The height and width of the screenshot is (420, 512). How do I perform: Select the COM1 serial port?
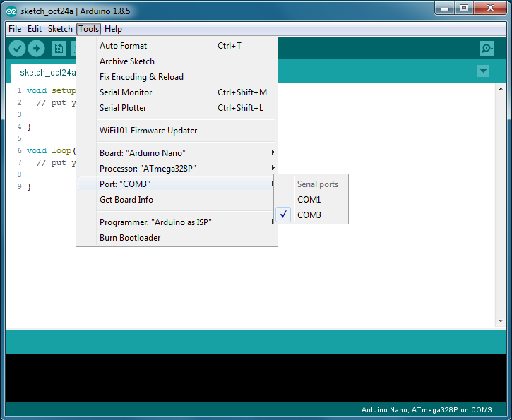coord(311,199)
